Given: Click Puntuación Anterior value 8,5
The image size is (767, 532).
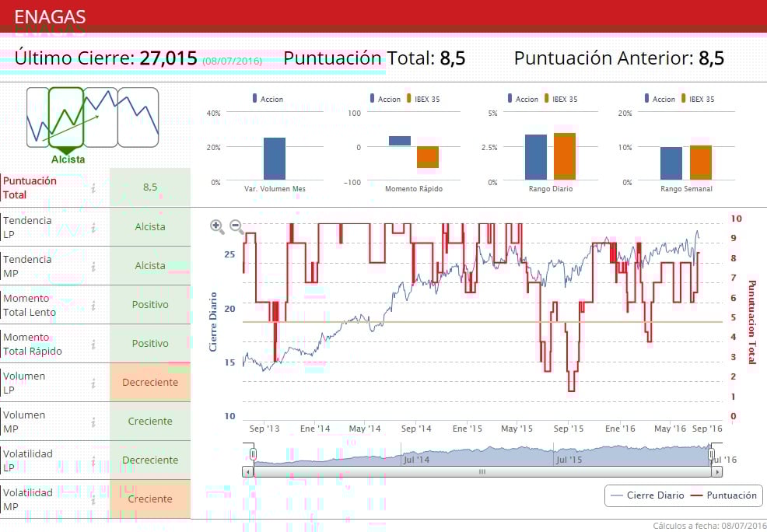Looking at the screenshot, I should pyautogui.click(x=711, y=58).
